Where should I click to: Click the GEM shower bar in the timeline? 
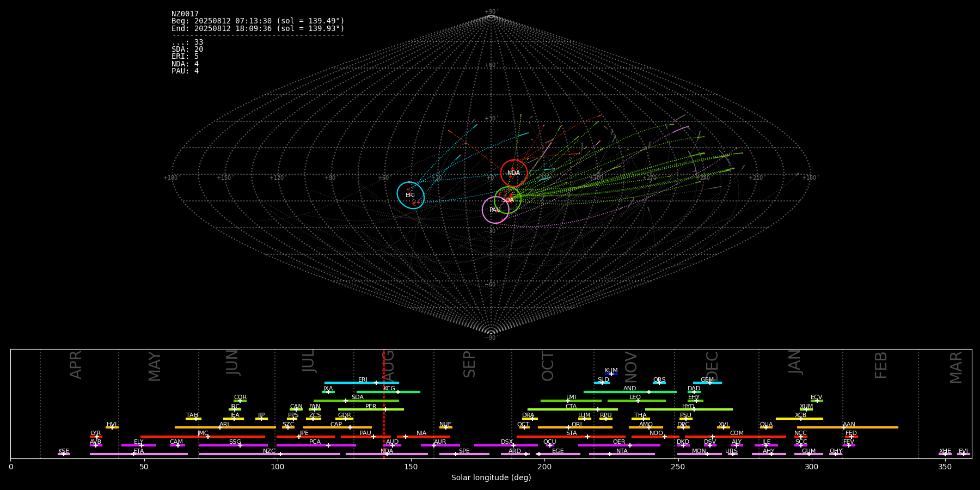707,383
